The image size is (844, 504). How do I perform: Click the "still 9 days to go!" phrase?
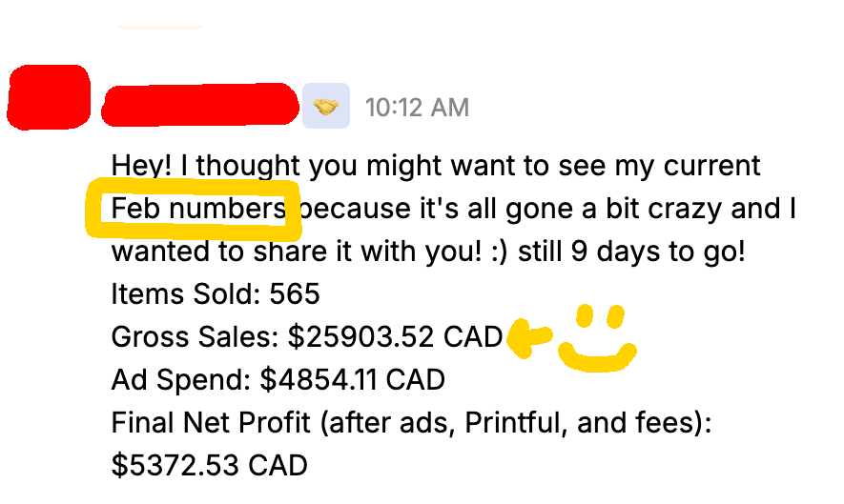631,252
